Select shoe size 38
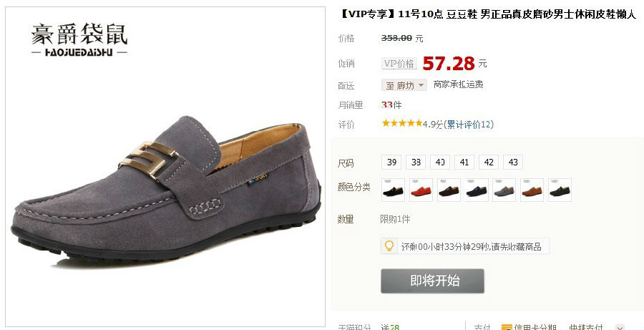The height and width of the screenshot is (330, 644). [x=416, y=162]
